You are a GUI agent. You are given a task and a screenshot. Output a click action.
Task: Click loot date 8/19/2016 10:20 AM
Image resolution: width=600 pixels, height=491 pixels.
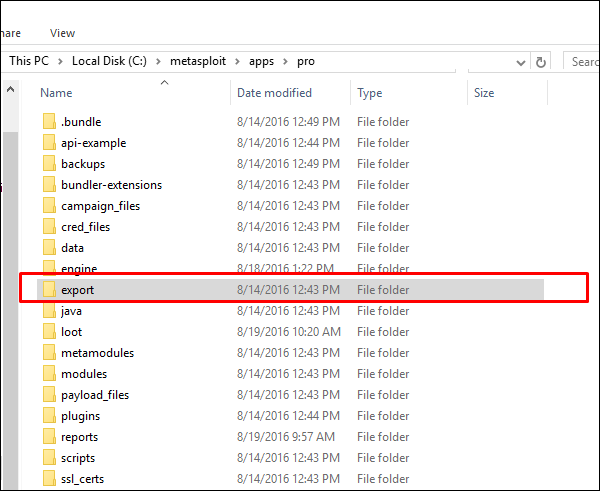[289, 332]
